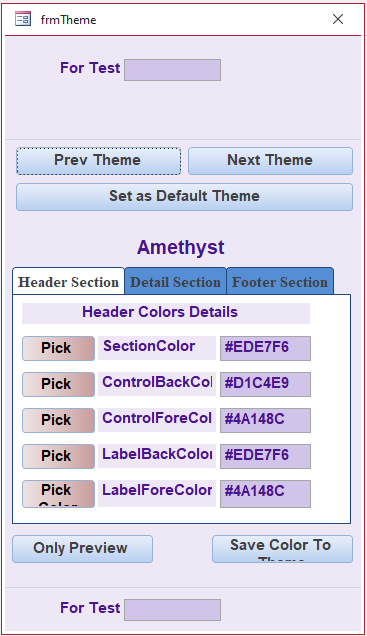
Task: Pick a color for ControlForeColor
Action: (x=58, y=421)
